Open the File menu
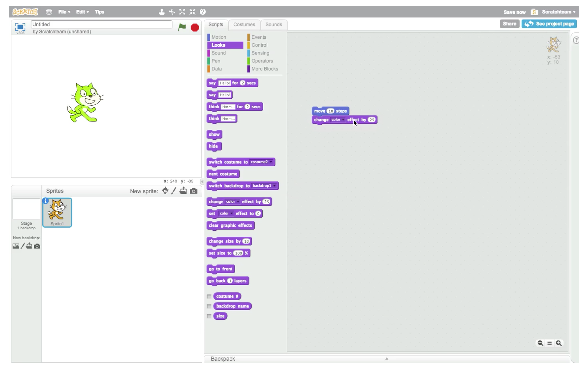 pos(64,12)
